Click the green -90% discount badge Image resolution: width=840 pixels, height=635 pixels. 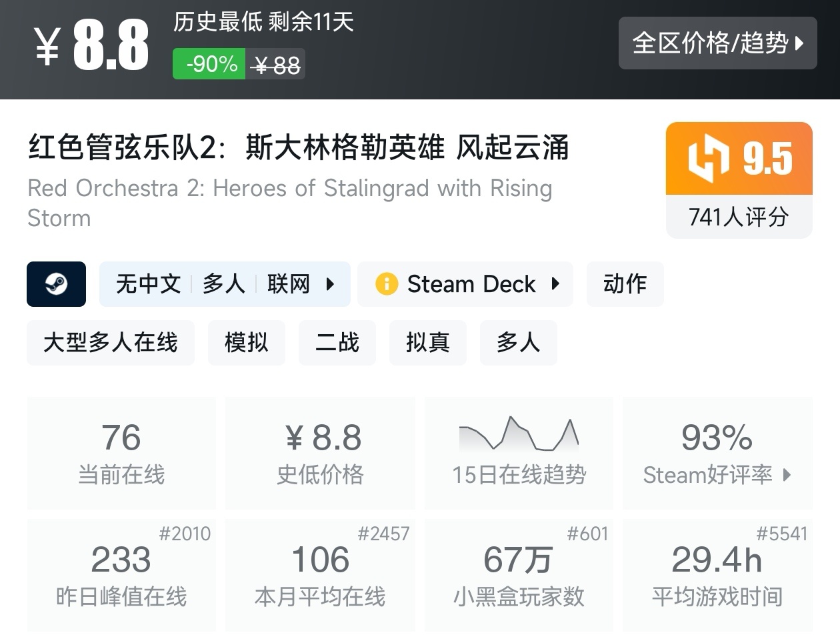[209, 64]
